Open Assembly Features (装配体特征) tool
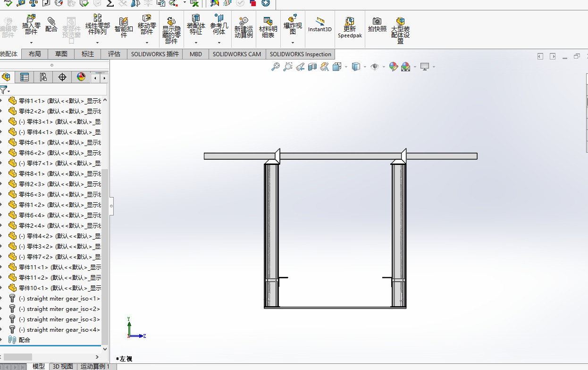The width and height of the screenshot is (588, 370). coord(196,25)
